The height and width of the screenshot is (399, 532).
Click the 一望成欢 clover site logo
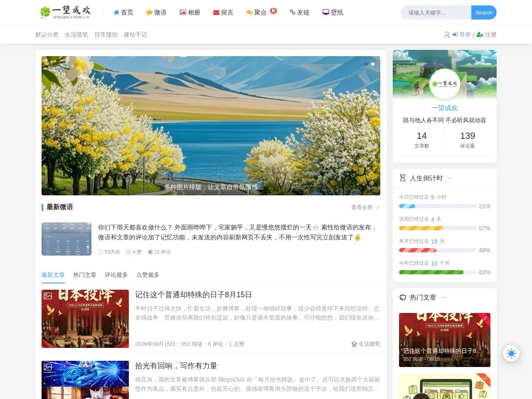65,12
